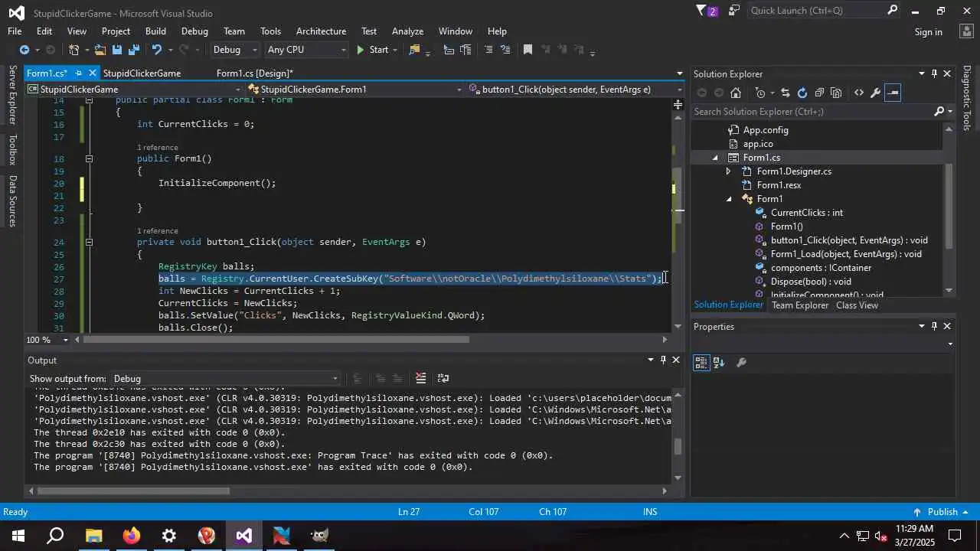980x551 pixels.
Task: Collapse the Form1() constructor in editor
Action: (89, 159)
